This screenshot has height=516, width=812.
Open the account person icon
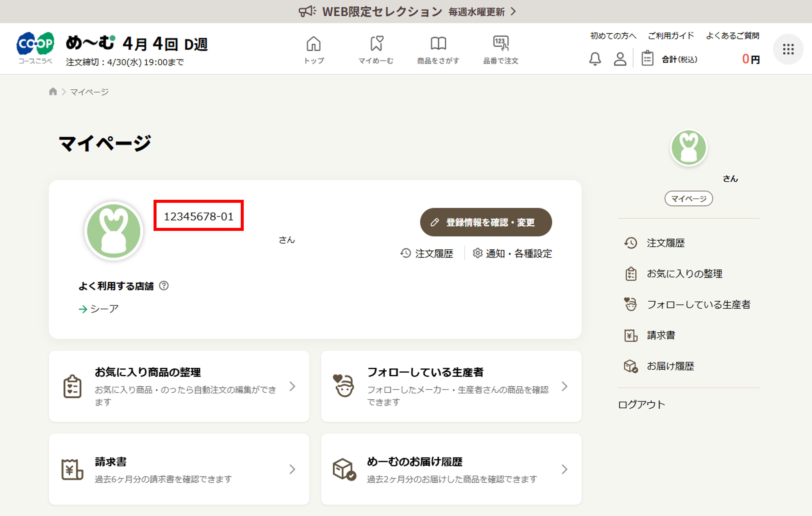click(x=620, y=59)
